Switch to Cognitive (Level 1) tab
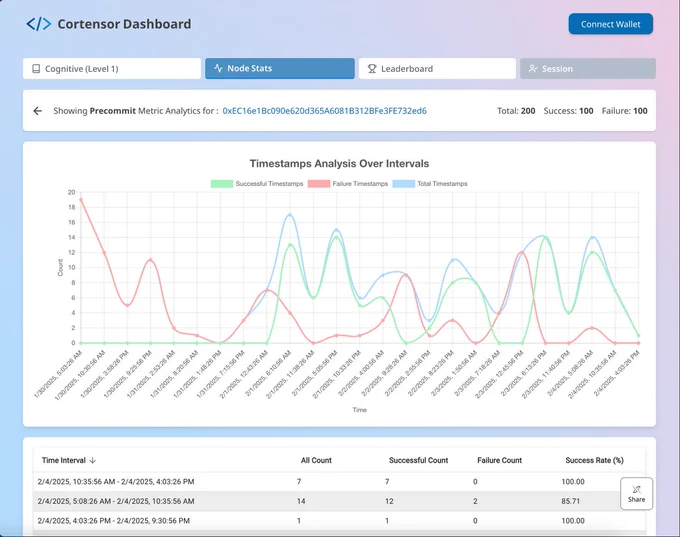Image resolution: width=680 pixels, height=537 pixels. (x=112, y=69)
